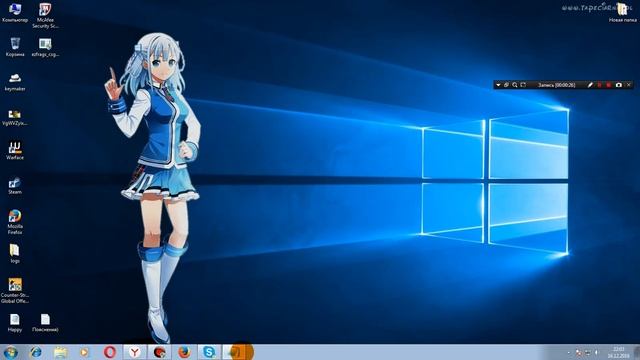The width and height of the screenshot is (640, 360).
Task: Select the keymaker desktop icon
Action: click(15, 81)
